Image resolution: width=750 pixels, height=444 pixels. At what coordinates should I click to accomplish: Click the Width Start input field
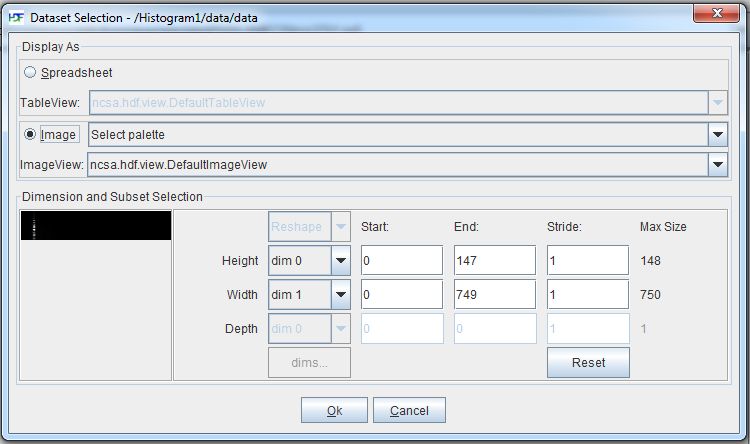click(401, 295)
